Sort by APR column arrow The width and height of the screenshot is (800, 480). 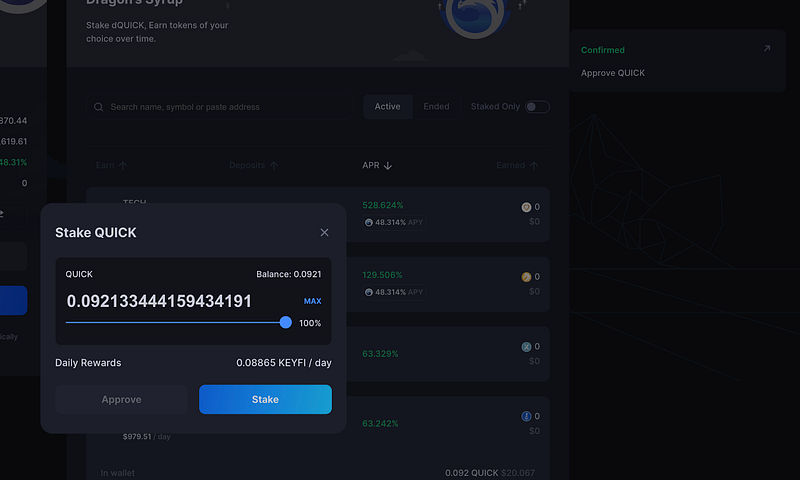(388, 166)
